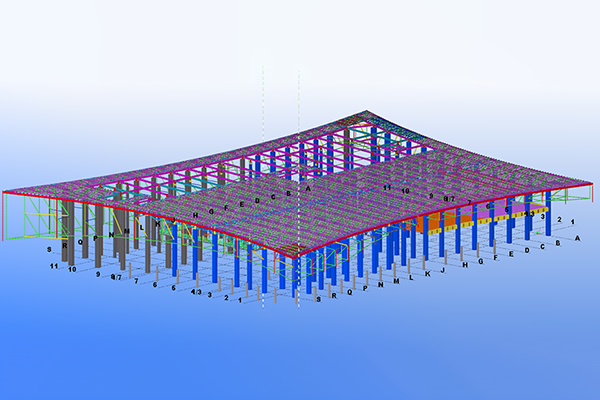Click grid label 10 on left side
The width and height of the screenshot is (600, 400).
coord(72,269)
